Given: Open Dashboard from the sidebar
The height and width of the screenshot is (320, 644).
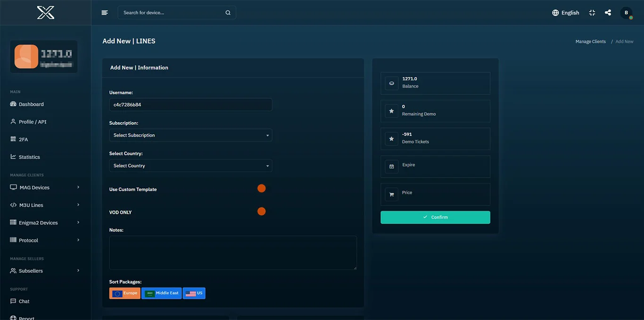Looking at the screenshot, I should (31, 104).
